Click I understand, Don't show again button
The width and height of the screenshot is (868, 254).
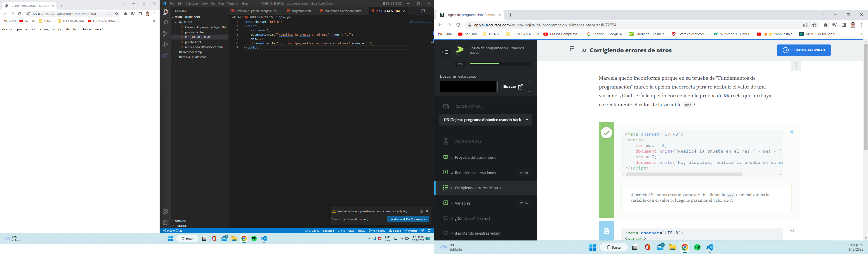click(408, 219)
